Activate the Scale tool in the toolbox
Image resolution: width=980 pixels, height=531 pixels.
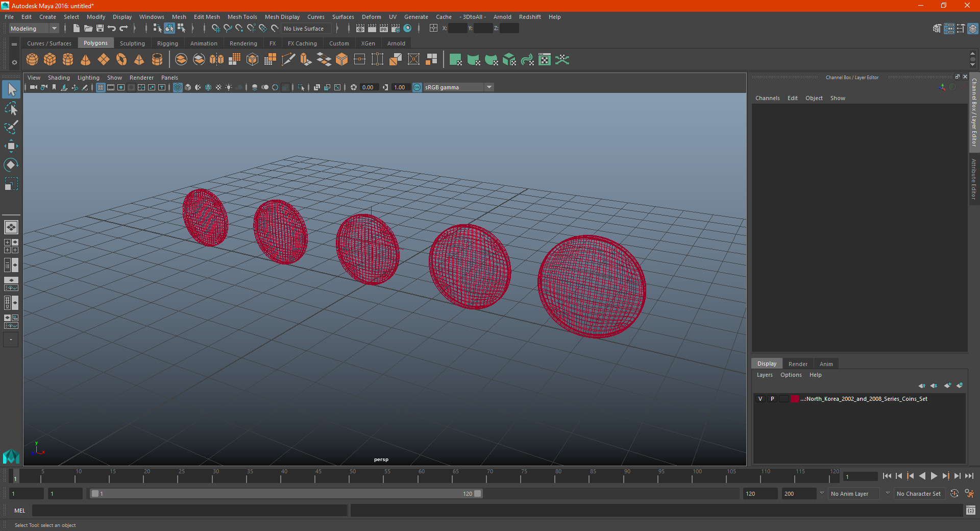point(11,184)
